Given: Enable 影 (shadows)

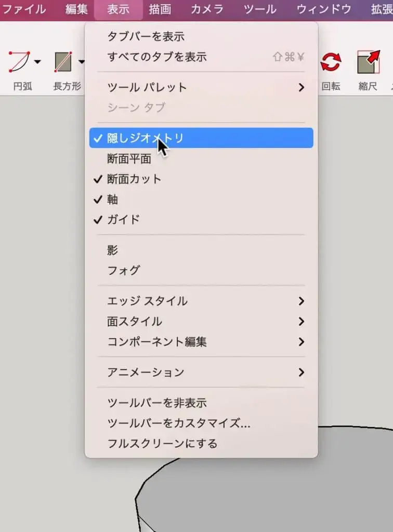Looking at the screenshot, I should tap(201, 250).
